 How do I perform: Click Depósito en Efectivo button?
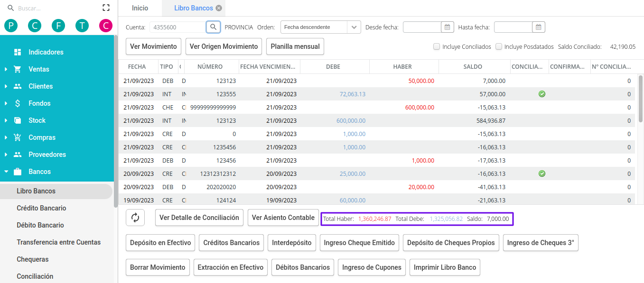160,243
